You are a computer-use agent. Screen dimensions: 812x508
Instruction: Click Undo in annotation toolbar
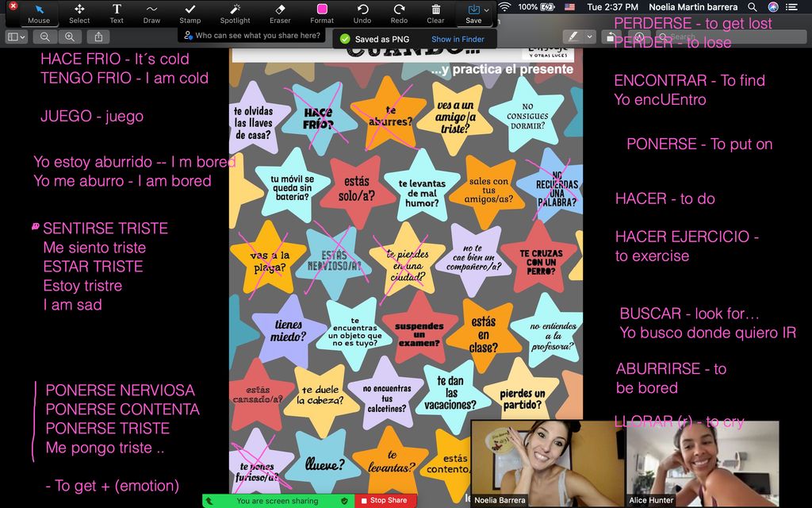pyautogui.click(x=362, y=13)
